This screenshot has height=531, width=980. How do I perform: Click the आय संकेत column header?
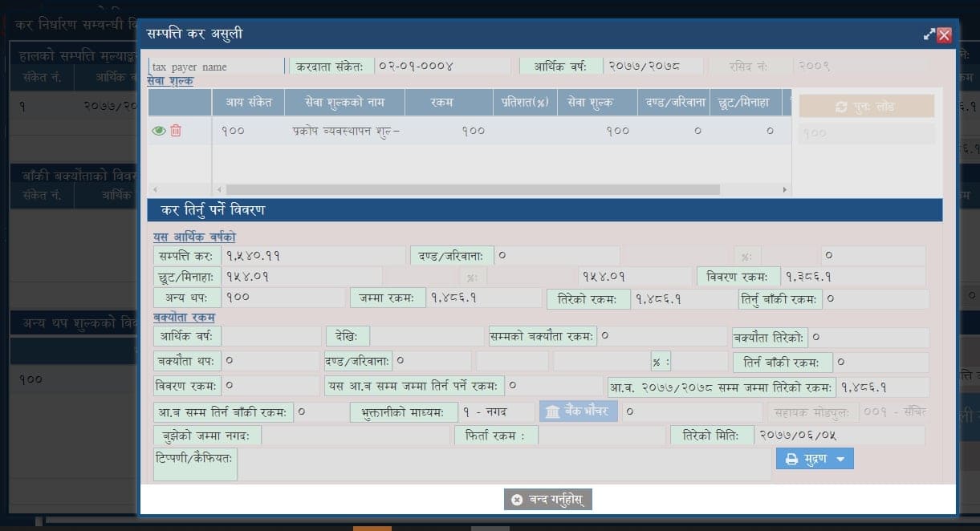[x=248, y=103]
